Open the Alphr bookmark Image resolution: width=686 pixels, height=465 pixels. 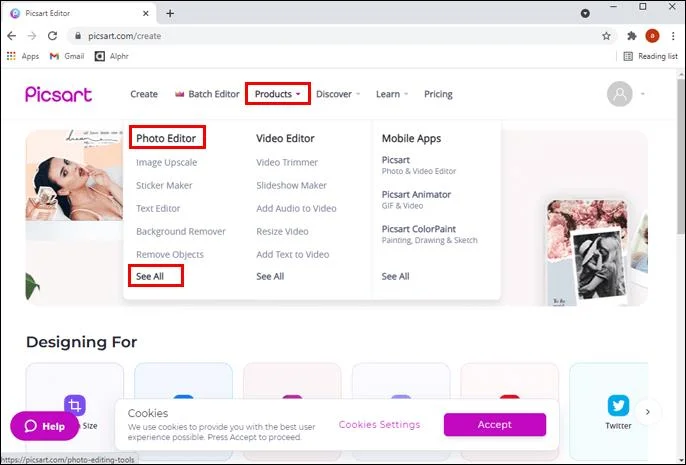click(x=112, y=56)
